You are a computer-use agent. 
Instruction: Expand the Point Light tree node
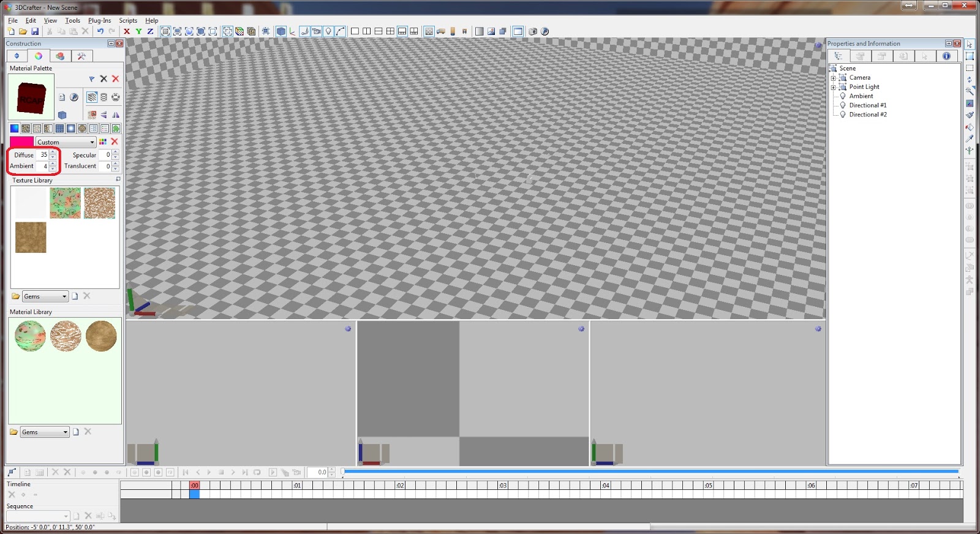833,87
